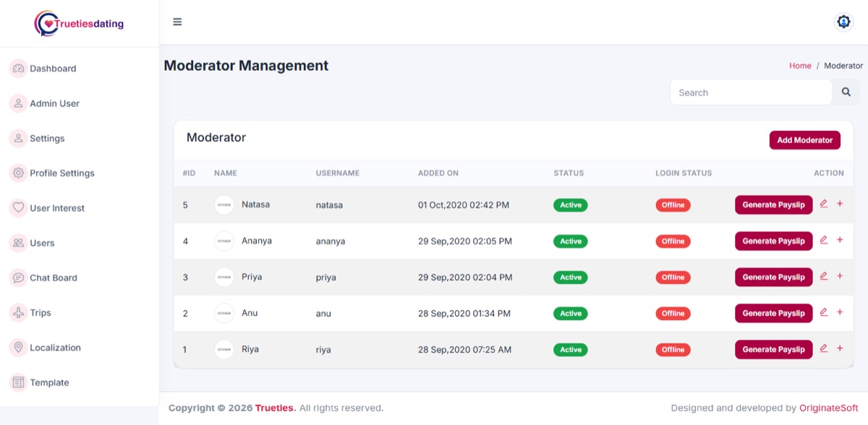Click the Truetiesdating logo

pos(79,23)
